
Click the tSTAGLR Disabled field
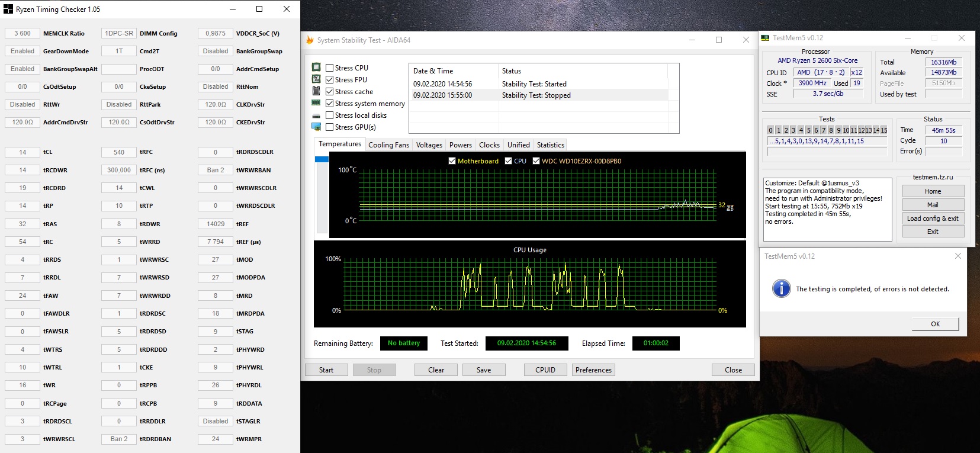coord(216,421)
